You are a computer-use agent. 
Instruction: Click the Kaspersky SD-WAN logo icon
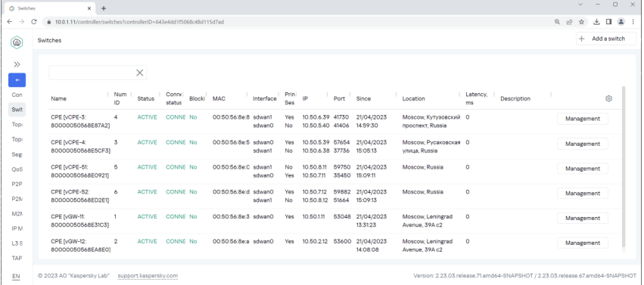(x=17, y=42)
